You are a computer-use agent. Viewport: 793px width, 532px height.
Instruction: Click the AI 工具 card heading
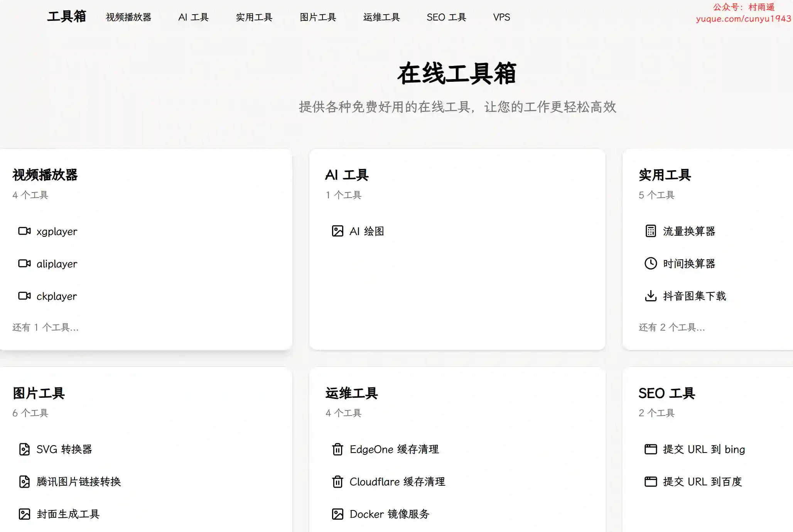(347, 175)
